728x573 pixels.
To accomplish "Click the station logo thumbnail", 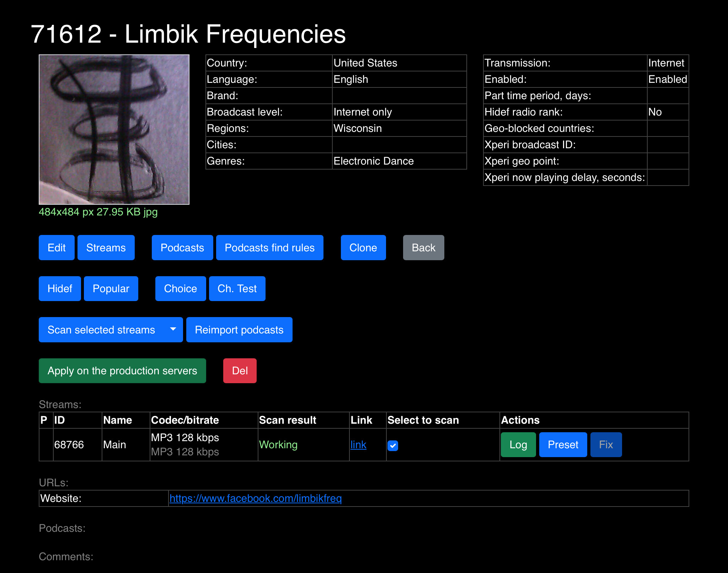I will pyautogui.click(x=114, y=129).
